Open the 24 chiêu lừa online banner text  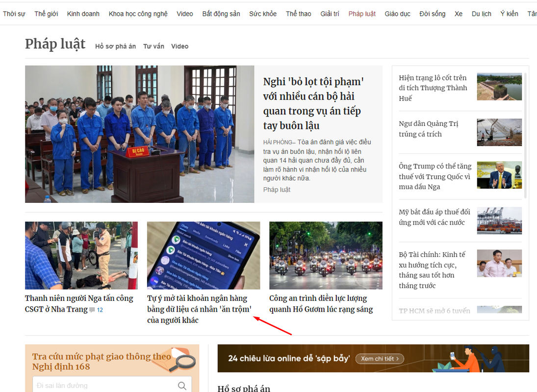289,358
